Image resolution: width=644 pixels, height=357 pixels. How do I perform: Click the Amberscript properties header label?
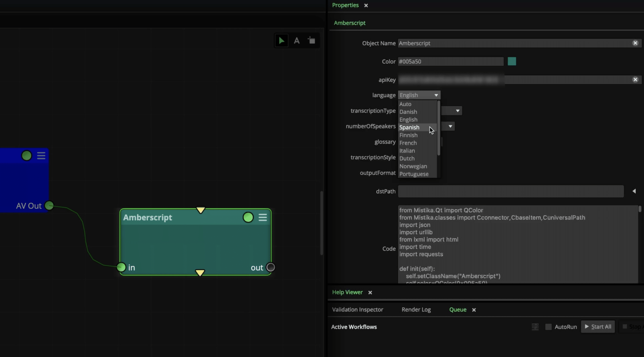[x=350, y=23]
